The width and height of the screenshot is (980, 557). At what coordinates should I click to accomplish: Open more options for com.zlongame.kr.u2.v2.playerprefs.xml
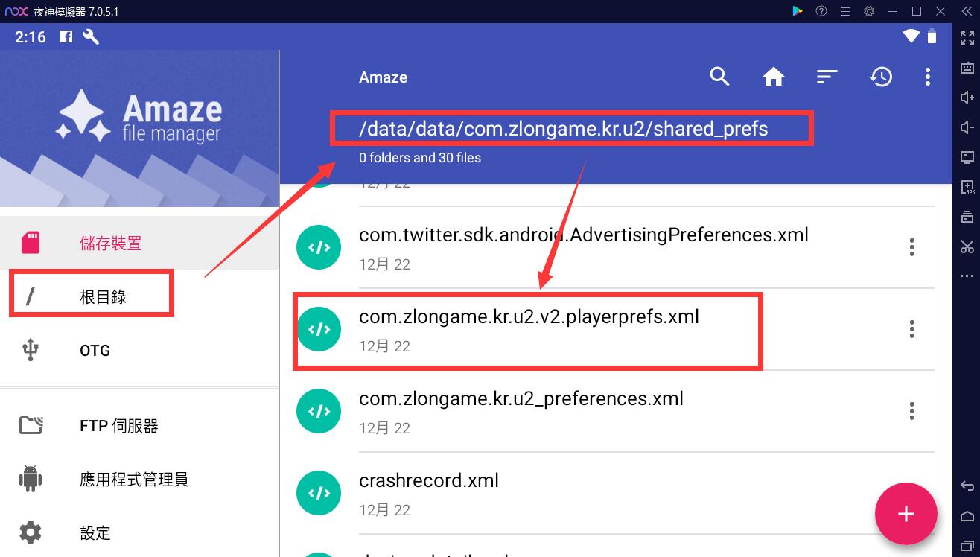tap(912, 329)
